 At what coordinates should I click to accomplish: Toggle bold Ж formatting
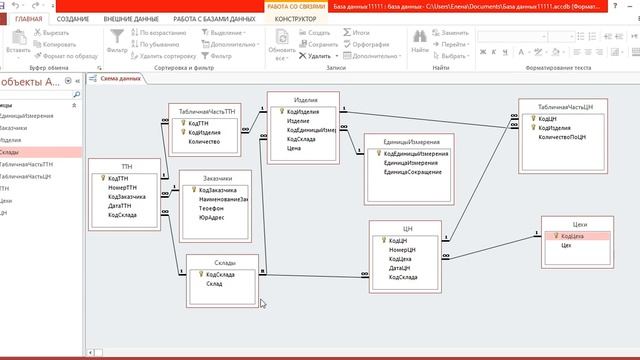[483, 52]
